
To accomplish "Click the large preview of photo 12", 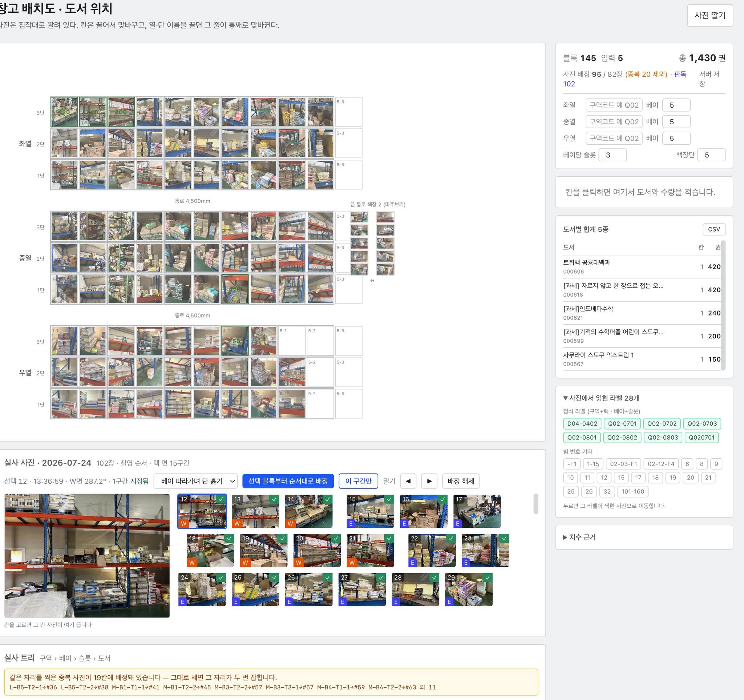I will tap(87, 555).
